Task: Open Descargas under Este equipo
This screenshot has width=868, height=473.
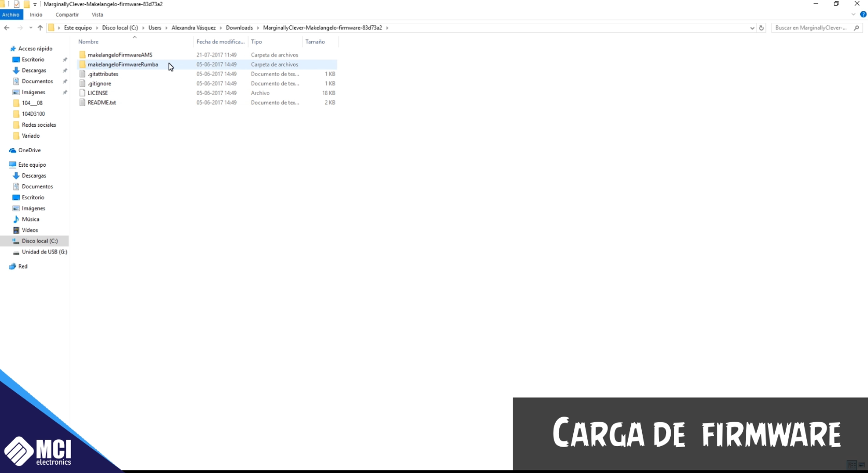Action: point(34,175)
